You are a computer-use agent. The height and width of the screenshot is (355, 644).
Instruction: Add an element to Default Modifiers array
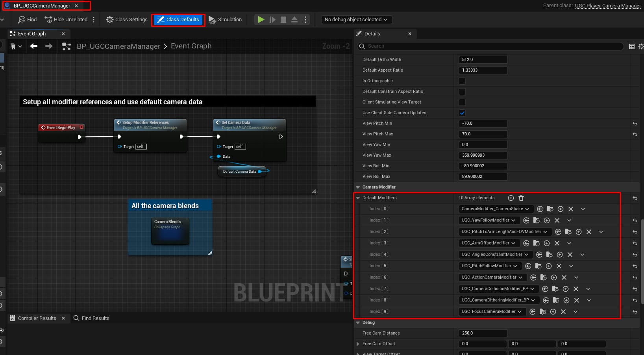point(511,198)
